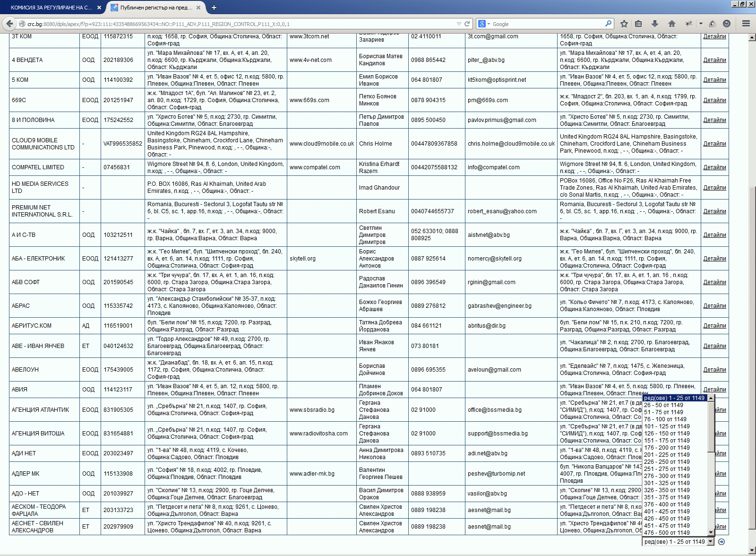Click the company name АГЕНЦИЯ АТЛАНТИК

point(41,410)
